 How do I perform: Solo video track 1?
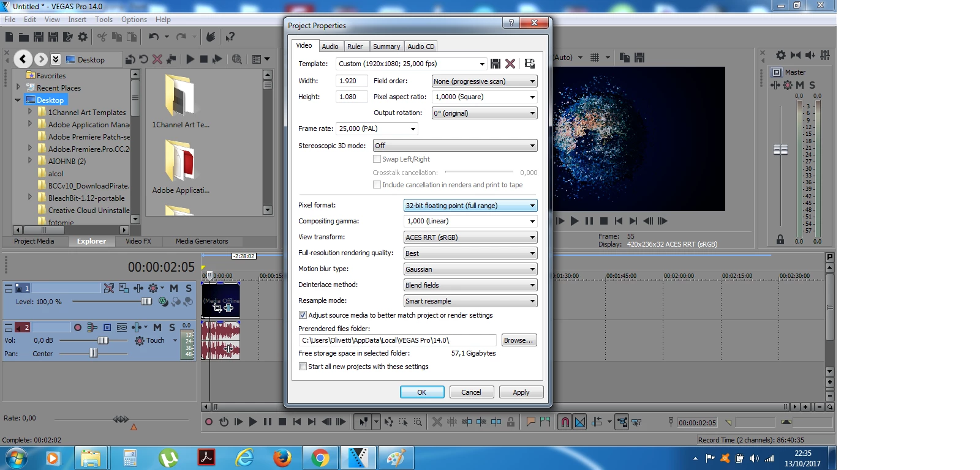[189, 288]
